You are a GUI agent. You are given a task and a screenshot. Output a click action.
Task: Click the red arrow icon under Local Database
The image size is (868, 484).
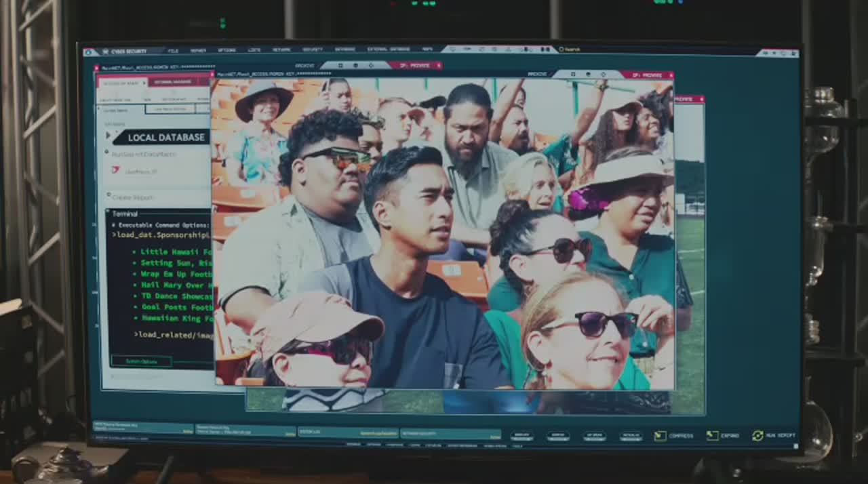click(x=115, y=170)
